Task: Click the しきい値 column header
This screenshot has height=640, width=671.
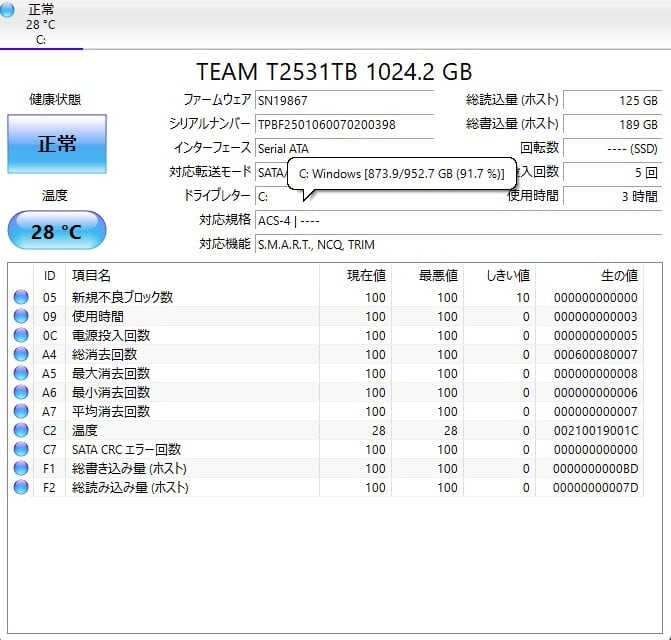Action: [507, 275]
